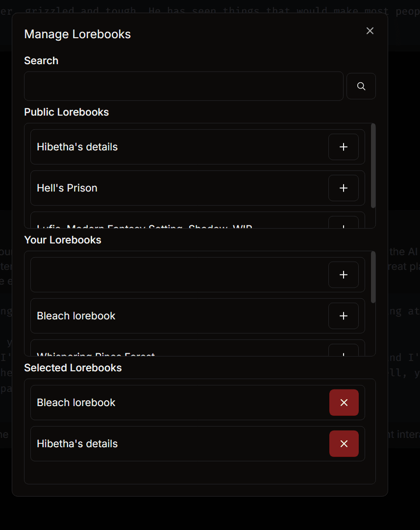Click the Your Lorebooks section label

coord(63,240)
